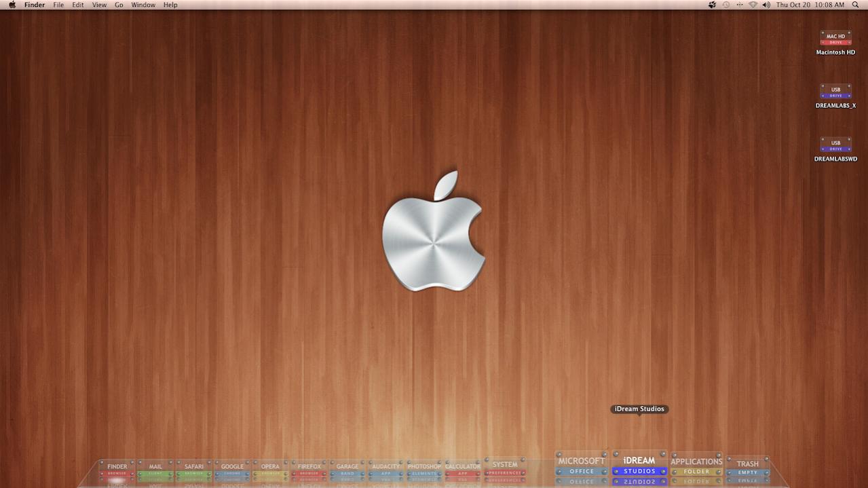Open Spotlight search magnifier icon
Image resolution: width=868 pixels, height=488 pixels.
pyautogui.click(x=854, y=5)
